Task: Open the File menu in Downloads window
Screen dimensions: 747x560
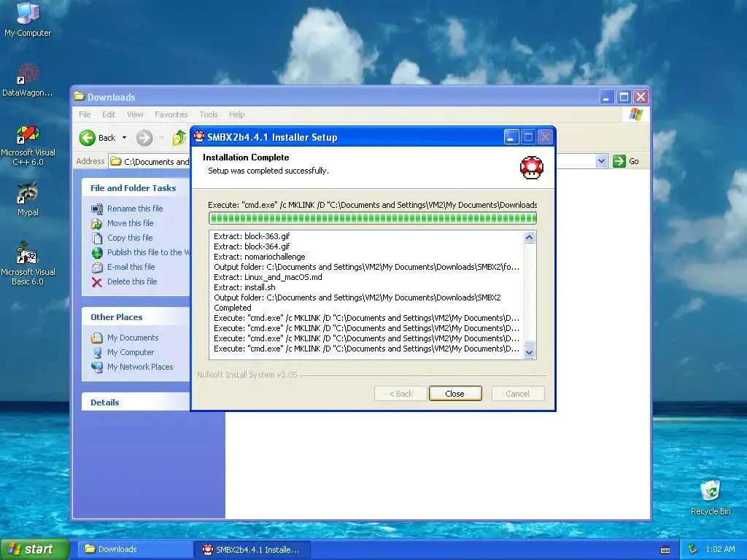Action: (85, 114)
